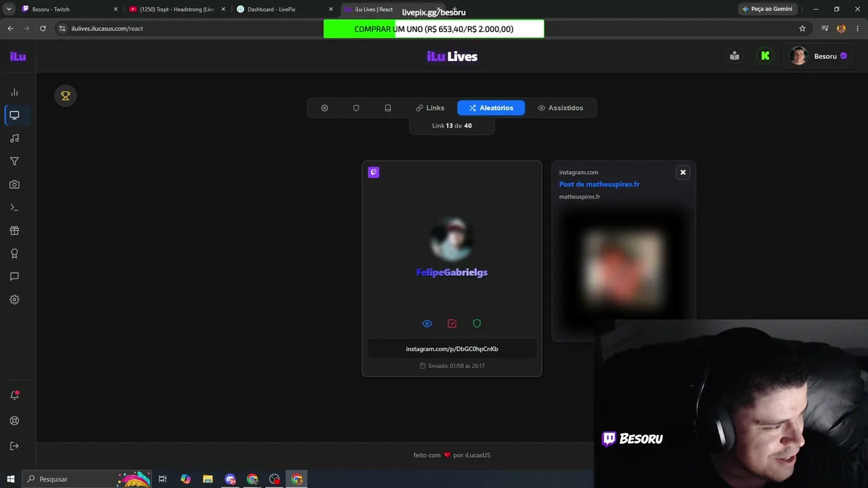Click the Twitch badge on FelipeGabrielgs card
The height and width of the screenshot is (488, 868).
click(x=374, y=172)
